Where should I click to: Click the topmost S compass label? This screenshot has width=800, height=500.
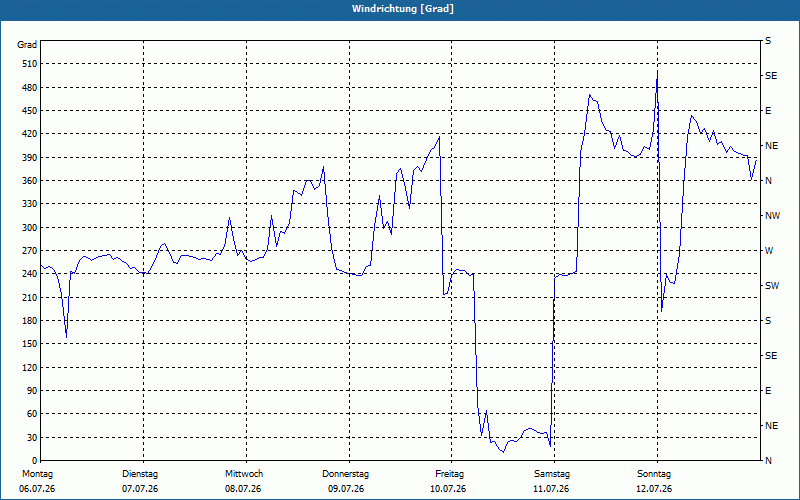(768, 41)
